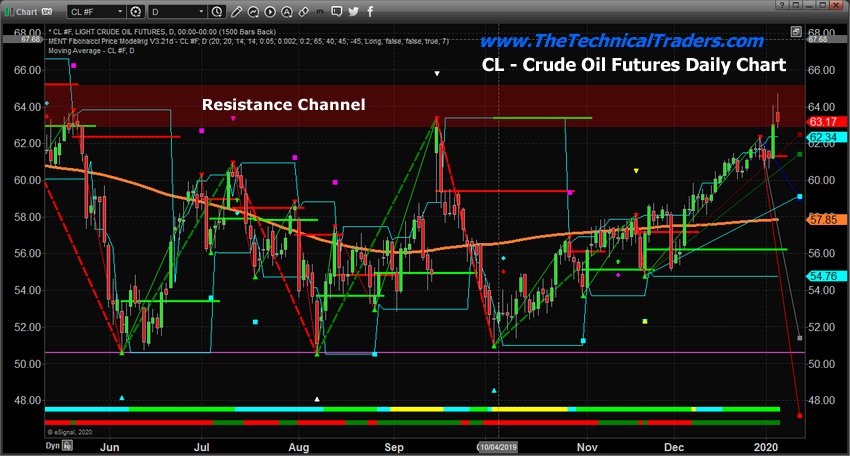The image size is (850, 456).
Task: Click the replay play-circle icon
Action: [270, 11]
